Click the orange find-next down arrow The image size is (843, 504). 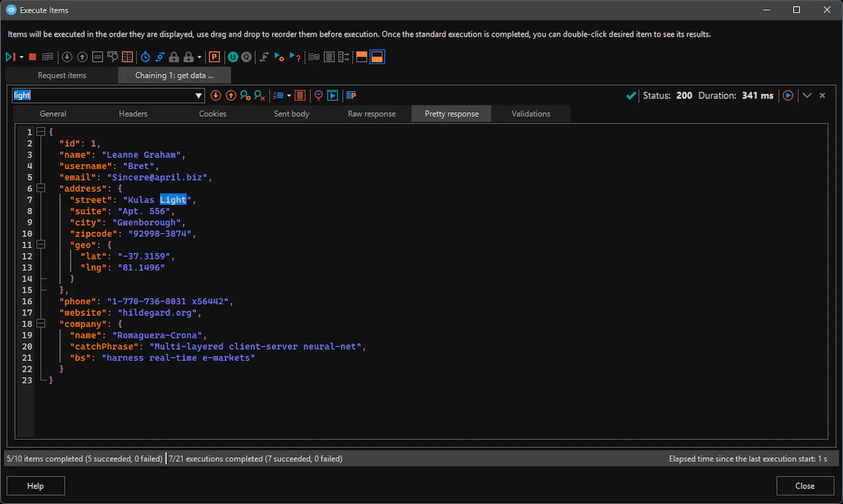point(215,95)
